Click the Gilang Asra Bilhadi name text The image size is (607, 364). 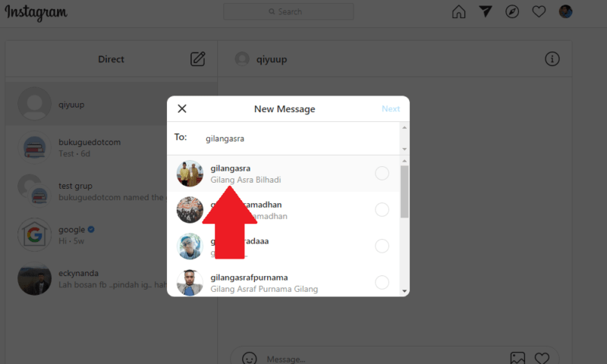tap(246, 180)
